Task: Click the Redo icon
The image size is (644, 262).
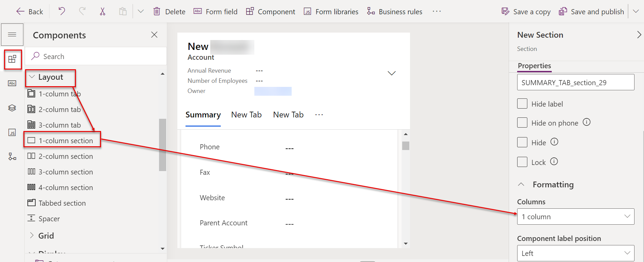Action: tap(82, 12)
